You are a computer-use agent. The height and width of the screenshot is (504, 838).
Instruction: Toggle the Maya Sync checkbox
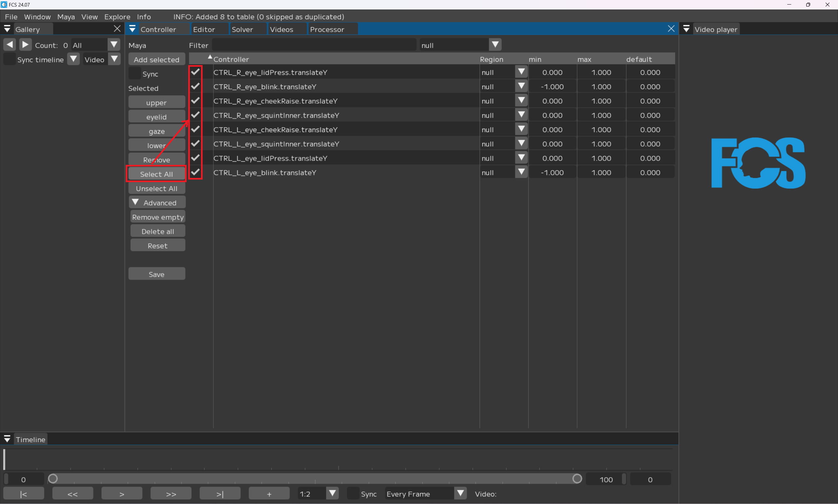(x=135, y=73)
